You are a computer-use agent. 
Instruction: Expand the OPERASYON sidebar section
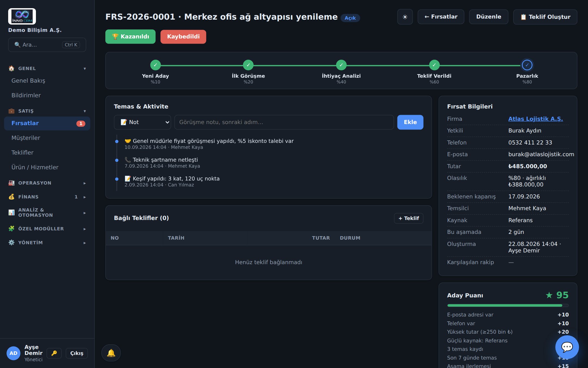[47, 183]
